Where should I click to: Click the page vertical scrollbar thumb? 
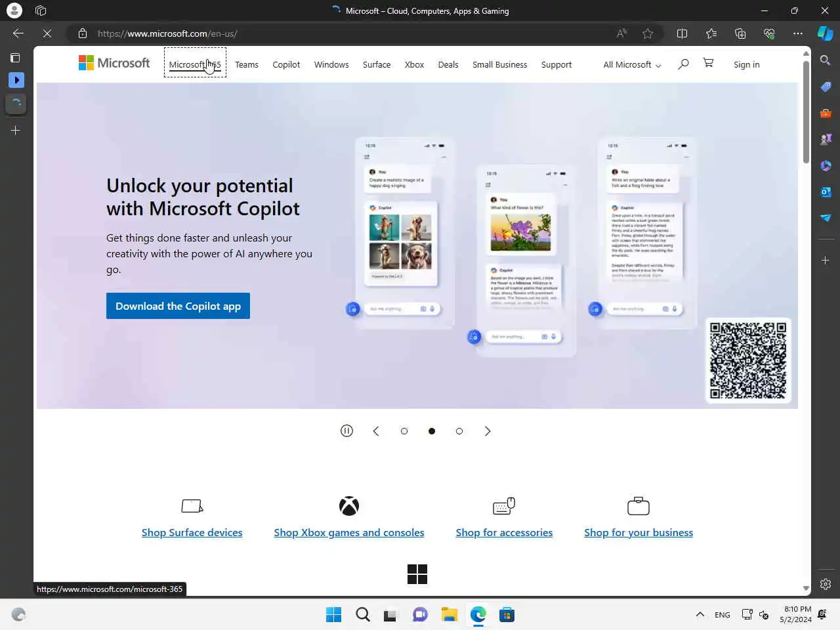coord(806,112)
